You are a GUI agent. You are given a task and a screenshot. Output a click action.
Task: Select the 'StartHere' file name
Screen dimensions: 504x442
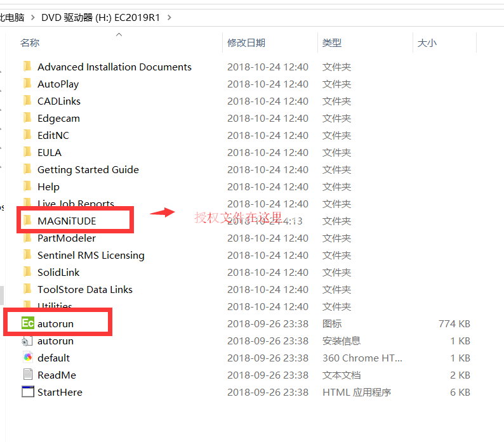[60, 392]
